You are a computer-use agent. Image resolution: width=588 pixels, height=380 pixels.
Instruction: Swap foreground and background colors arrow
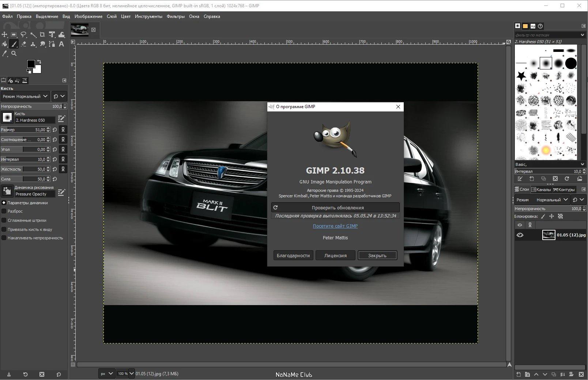(39, 62)
